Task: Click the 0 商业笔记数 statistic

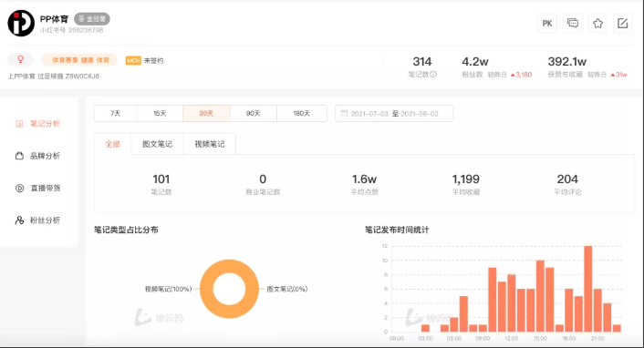Action: [x=263, y=184]
